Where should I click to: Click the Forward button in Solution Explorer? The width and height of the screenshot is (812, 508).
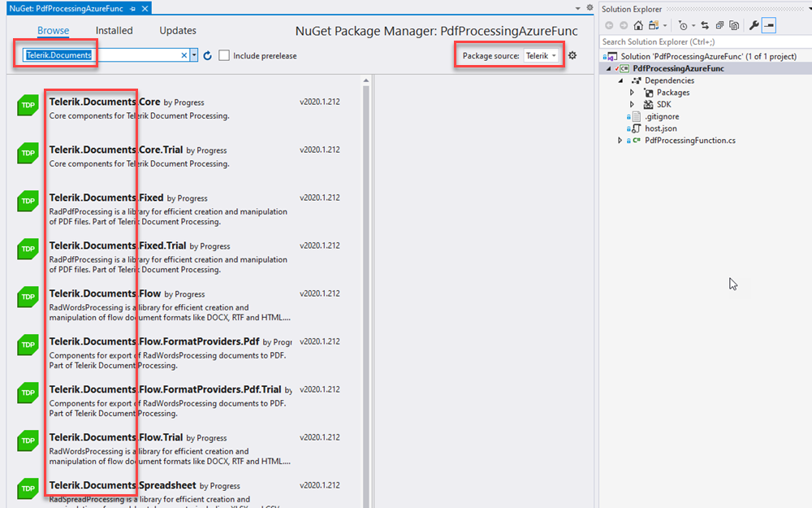[624, 25]
